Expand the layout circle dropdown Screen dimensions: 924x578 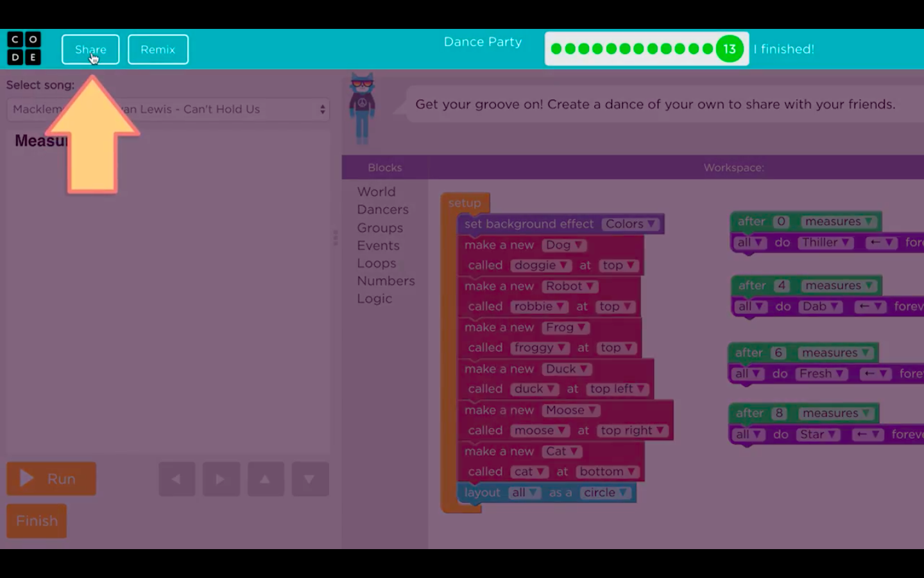tap(605, 493)
